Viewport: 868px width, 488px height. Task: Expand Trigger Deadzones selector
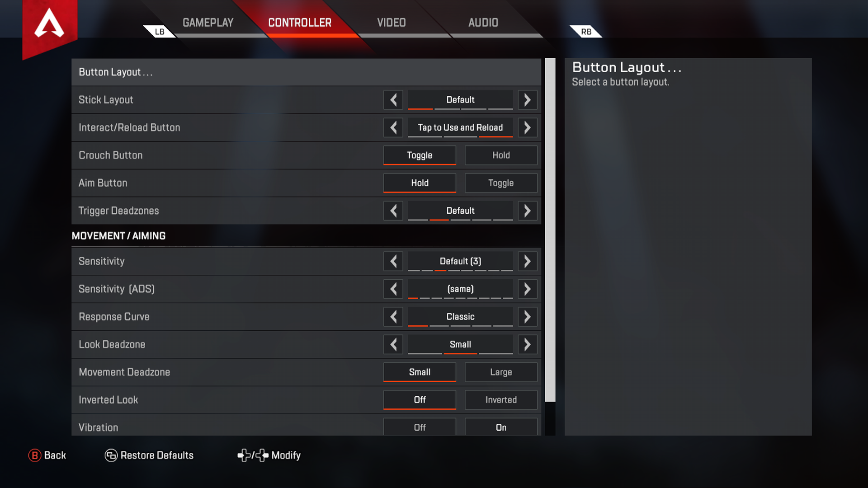pyautogui.click(x=526, y=210)
